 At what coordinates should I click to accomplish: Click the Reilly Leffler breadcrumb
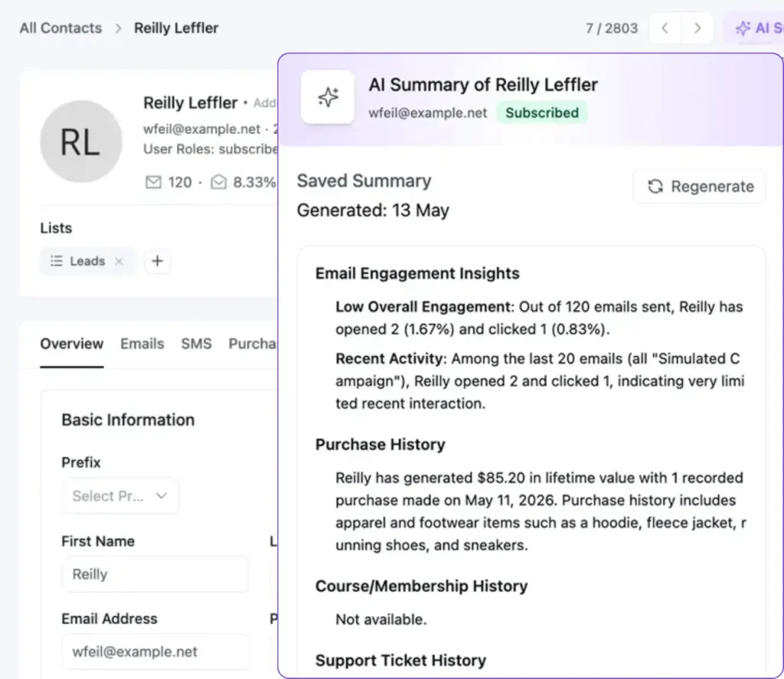pos(176,28)
